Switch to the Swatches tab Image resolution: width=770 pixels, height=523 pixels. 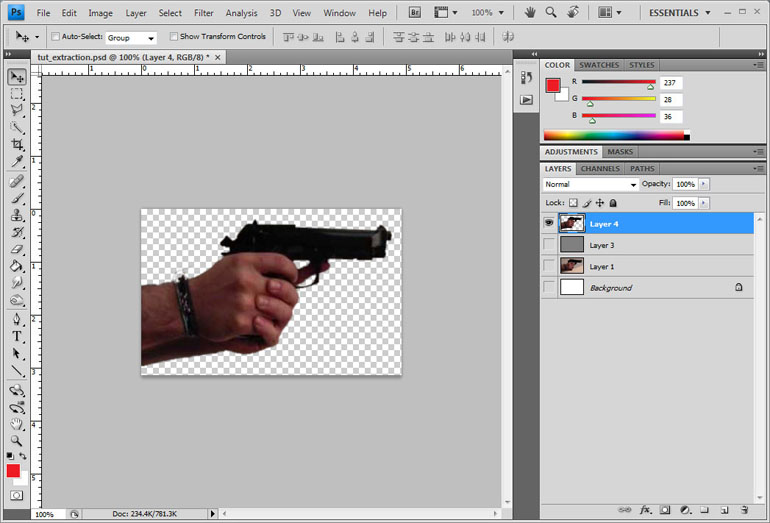point(599,65)
